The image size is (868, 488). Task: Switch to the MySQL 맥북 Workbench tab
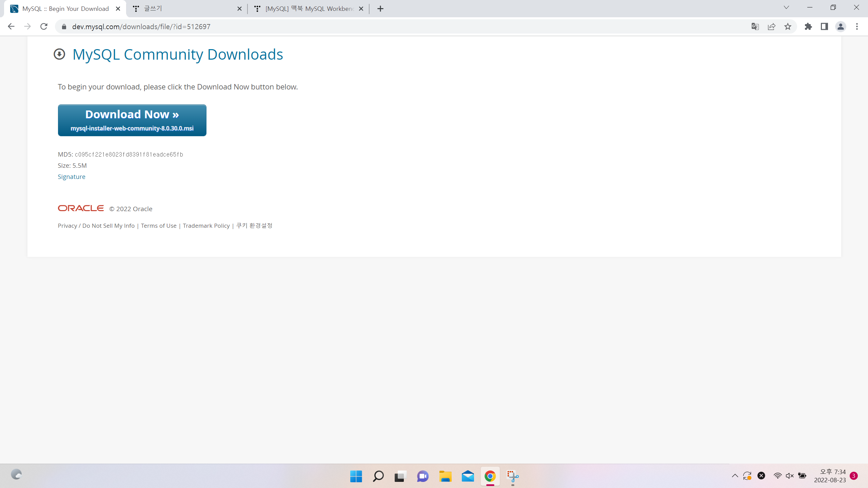(x=309, y=9)
